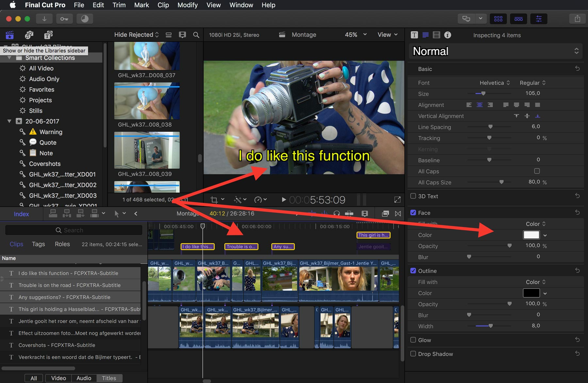
Task: Open the Info inspector icon
Action: click(x=448, y=35)
